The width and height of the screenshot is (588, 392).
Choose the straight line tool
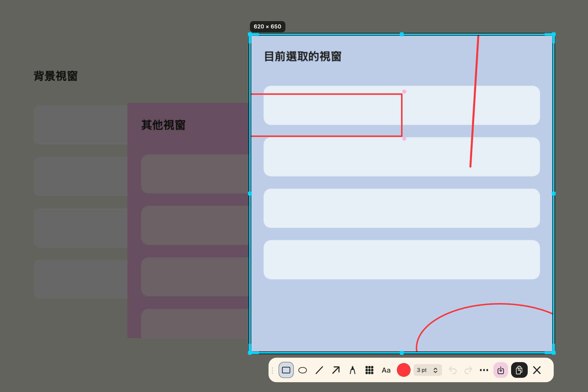click(x=319, y=370)
